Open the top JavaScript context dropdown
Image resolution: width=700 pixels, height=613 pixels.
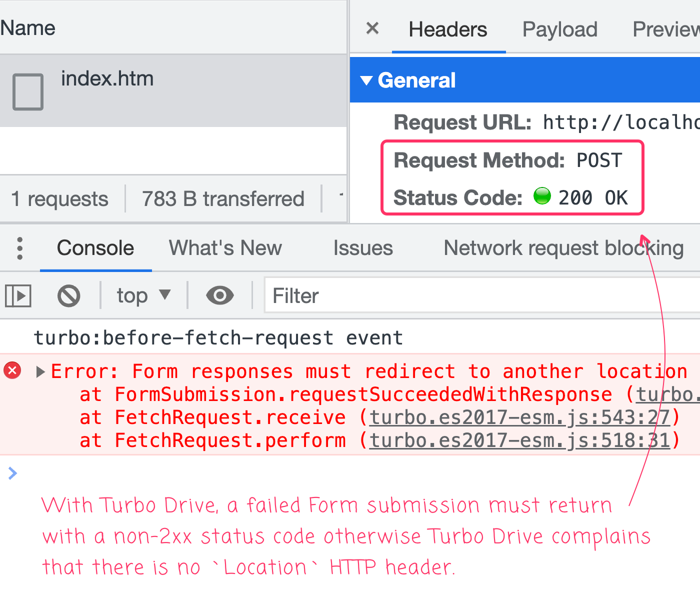pyautogui.click(x=143, y=296)
